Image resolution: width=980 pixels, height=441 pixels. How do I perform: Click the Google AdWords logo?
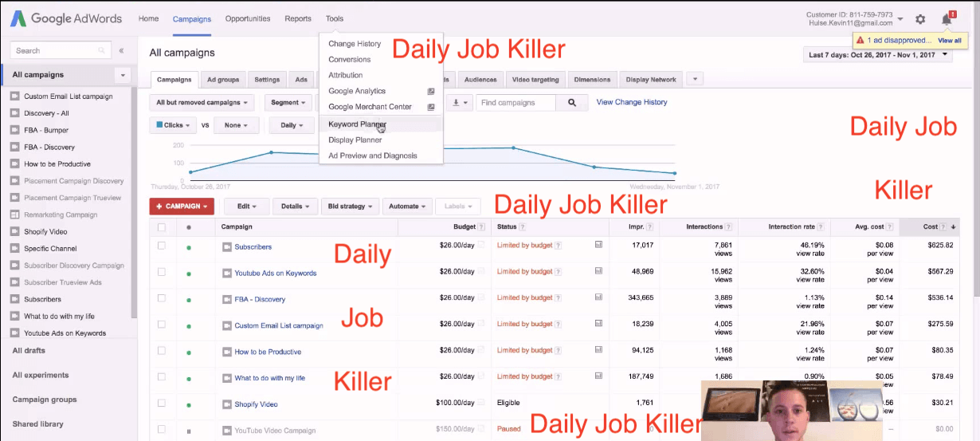point(67,18)
